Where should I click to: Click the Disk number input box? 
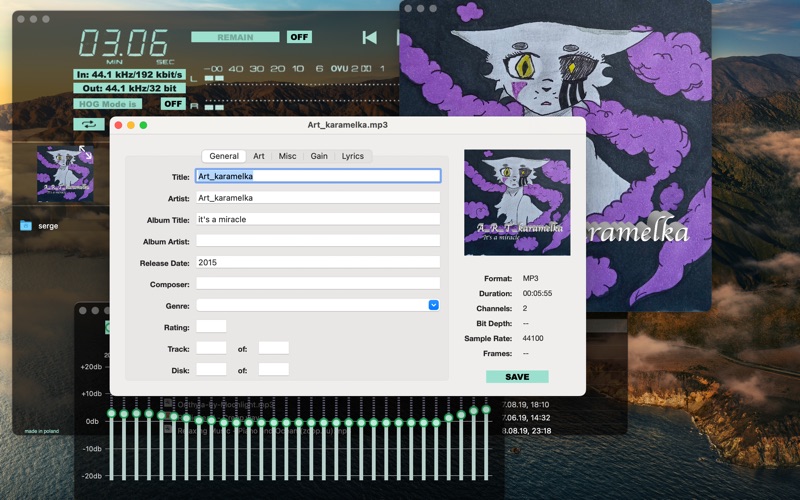coord(211,369)
